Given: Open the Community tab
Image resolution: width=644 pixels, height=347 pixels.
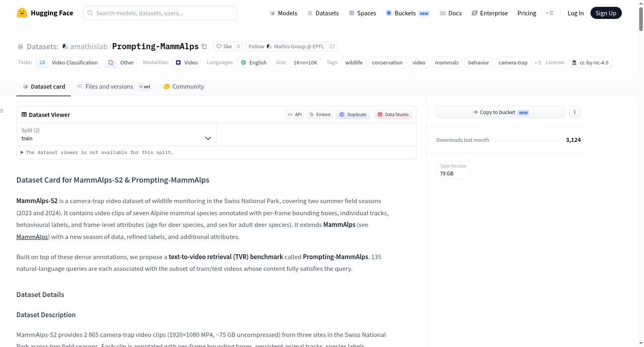Looking at the screenshot, I should tap(184, 86).
